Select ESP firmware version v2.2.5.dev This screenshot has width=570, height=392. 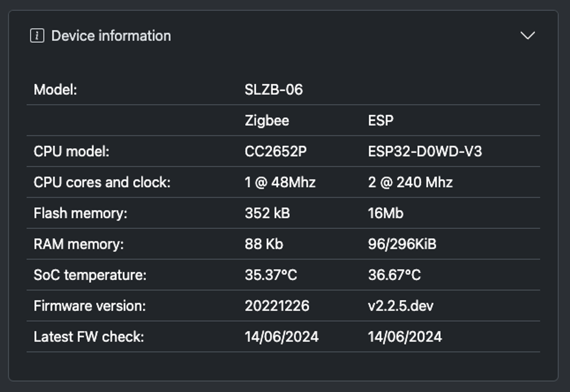tap(401, 306)
